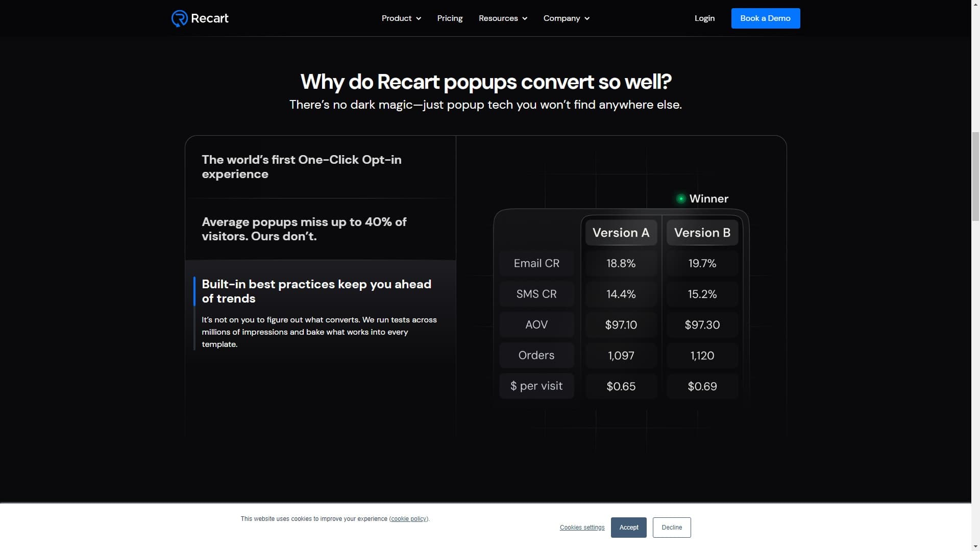Click the paragraph about running tests across impressions
This screenshot has height=551, width=980.
point(319,332)
